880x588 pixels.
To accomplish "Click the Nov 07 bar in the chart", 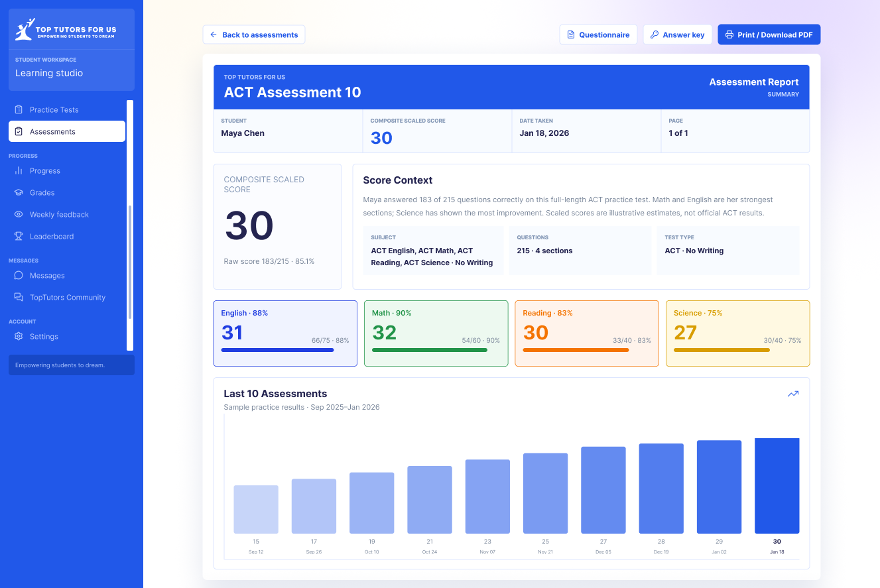I will [487, 497].
